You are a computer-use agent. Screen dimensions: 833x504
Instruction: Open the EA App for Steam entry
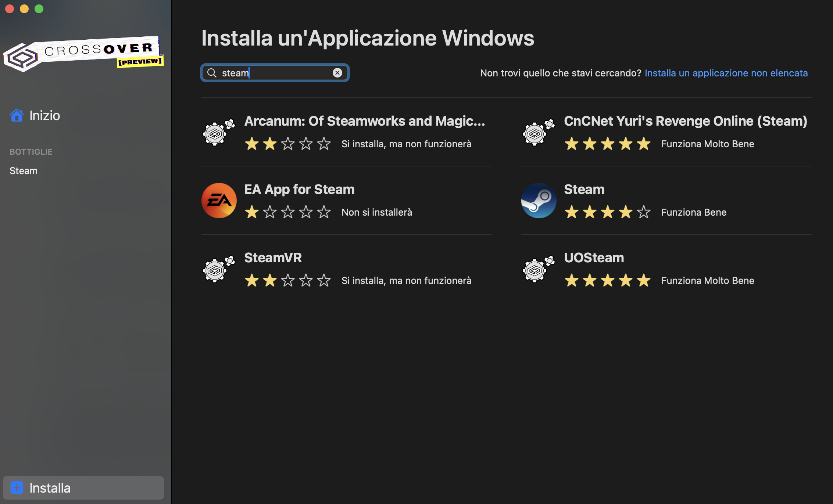tap(299, 190)
